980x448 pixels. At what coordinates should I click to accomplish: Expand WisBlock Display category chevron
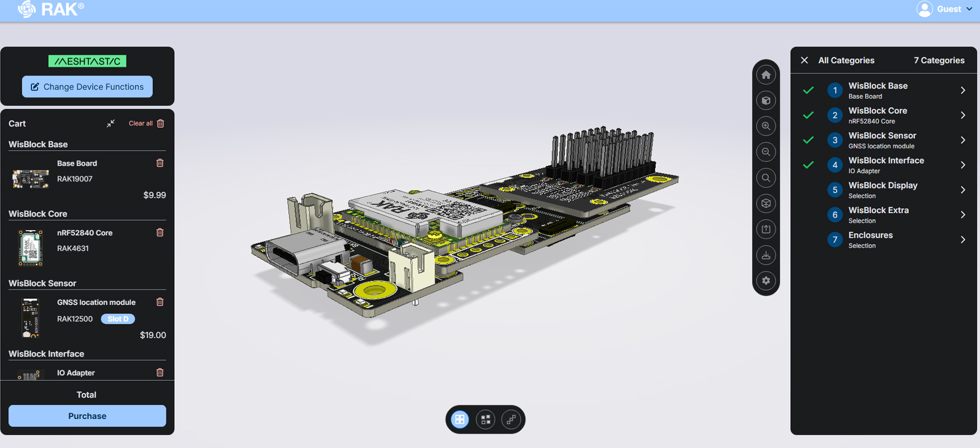963,190
